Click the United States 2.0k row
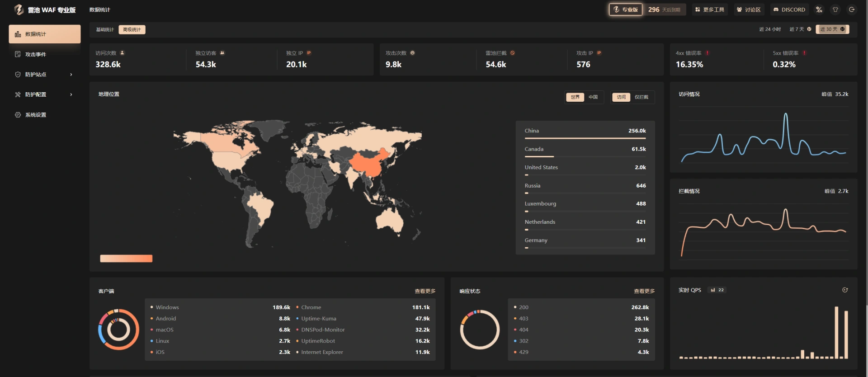This screenshot has width=868, height=377. tap(585, 170)
